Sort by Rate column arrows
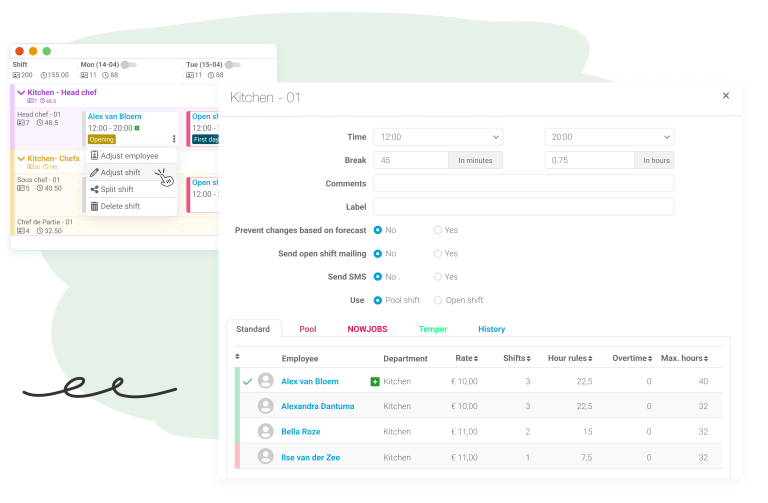768x503 pixels. 476,359
